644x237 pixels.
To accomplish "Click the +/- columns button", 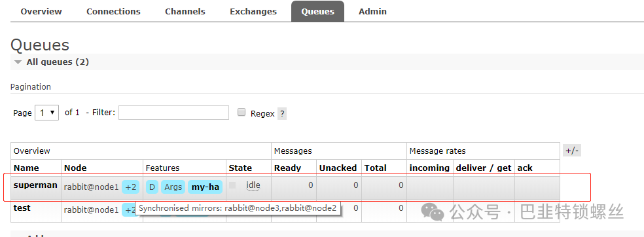I will point(572,151).
